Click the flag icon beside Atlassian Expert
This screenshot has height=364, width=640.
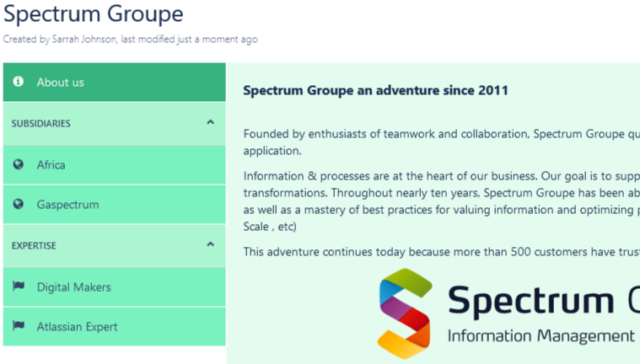click(x=19, y=327)
